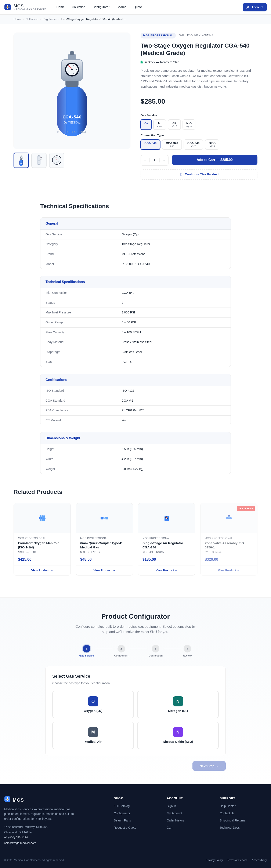Open Full Catalog footer link
This screenshot has width=271, height=868.
(122, 806)
